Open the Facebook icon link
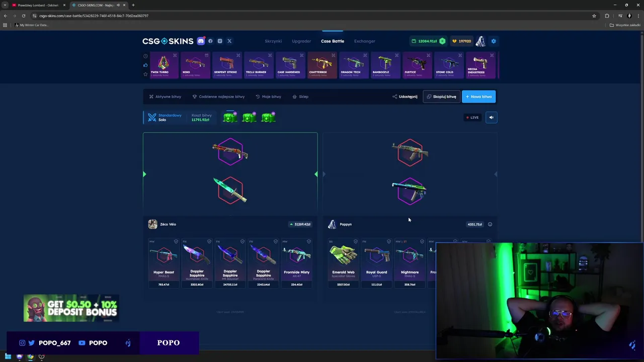Screen dimensions: 644x362 [210, 41]
